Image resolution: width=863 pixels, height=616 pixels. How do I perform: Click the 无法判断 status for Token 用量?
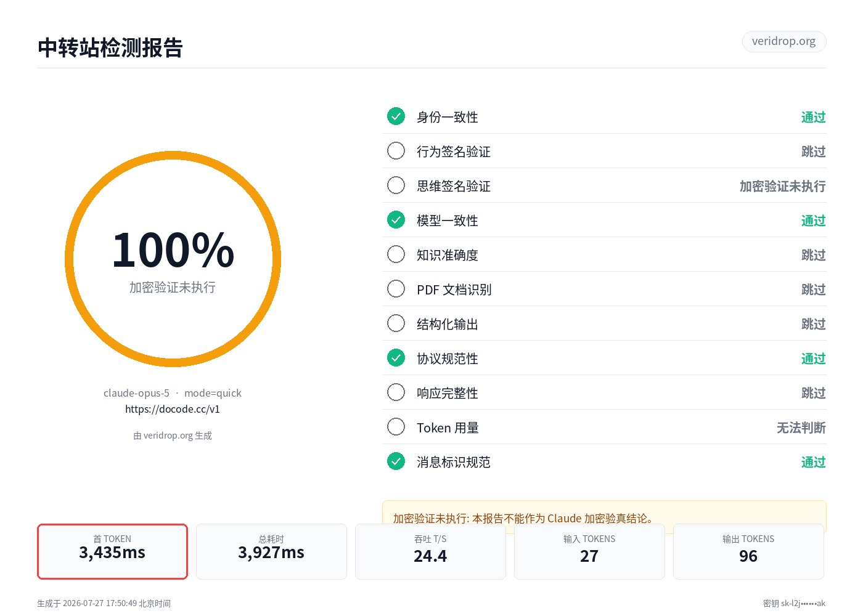tap(801, 428)
